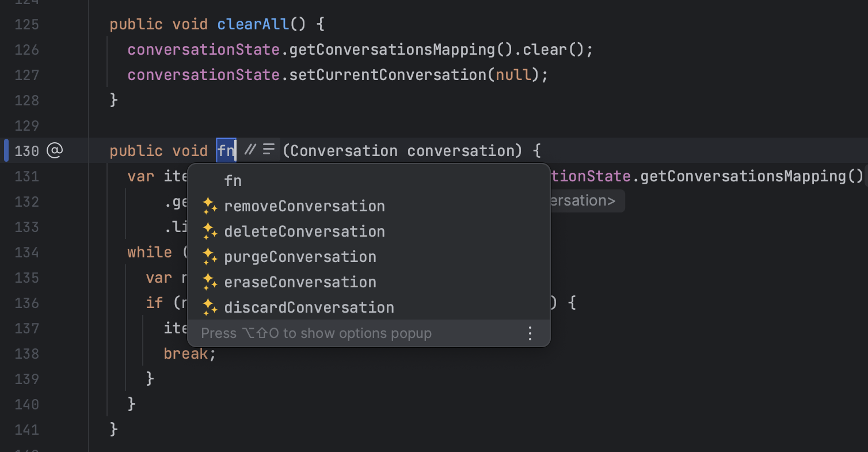
Task: Click line number 141 in the gutter
Action: (x=26, y=430)
